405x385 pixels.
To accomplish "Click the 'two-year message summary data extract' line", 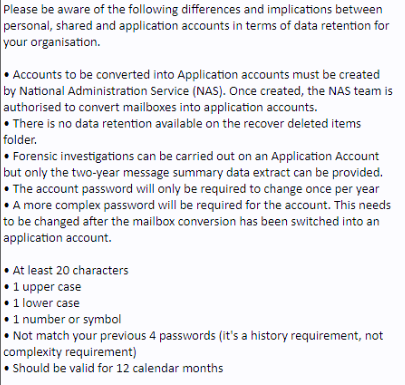I will 193,173.
